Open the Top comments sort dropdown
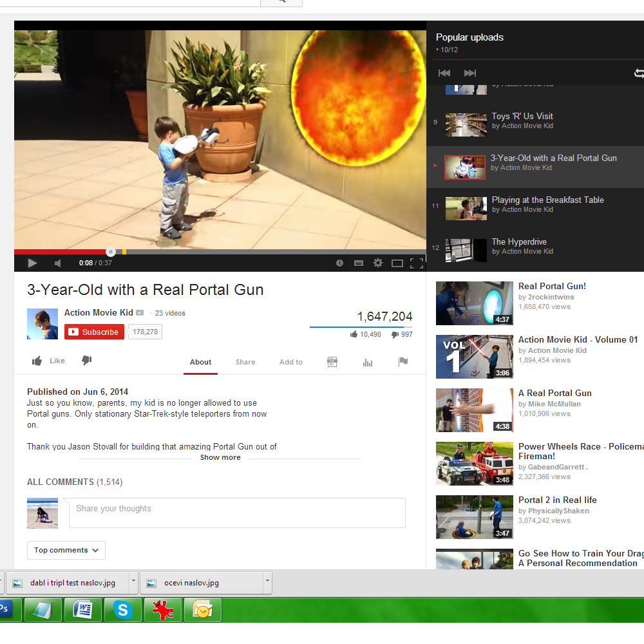 [x=66, y=550]
